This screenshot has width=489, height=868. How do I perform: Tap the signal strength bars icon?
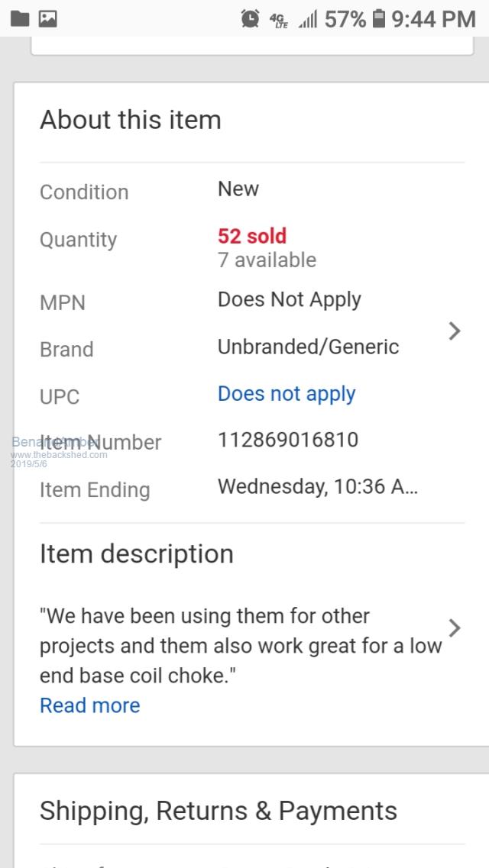click(308, 20)
